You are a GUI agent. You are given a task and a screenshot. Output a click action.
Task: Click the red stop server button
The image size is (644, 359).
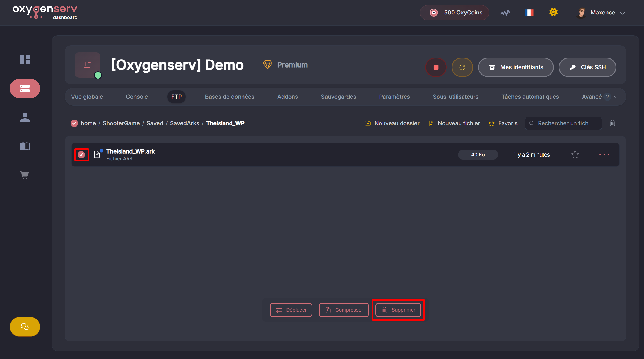[436, 67]
